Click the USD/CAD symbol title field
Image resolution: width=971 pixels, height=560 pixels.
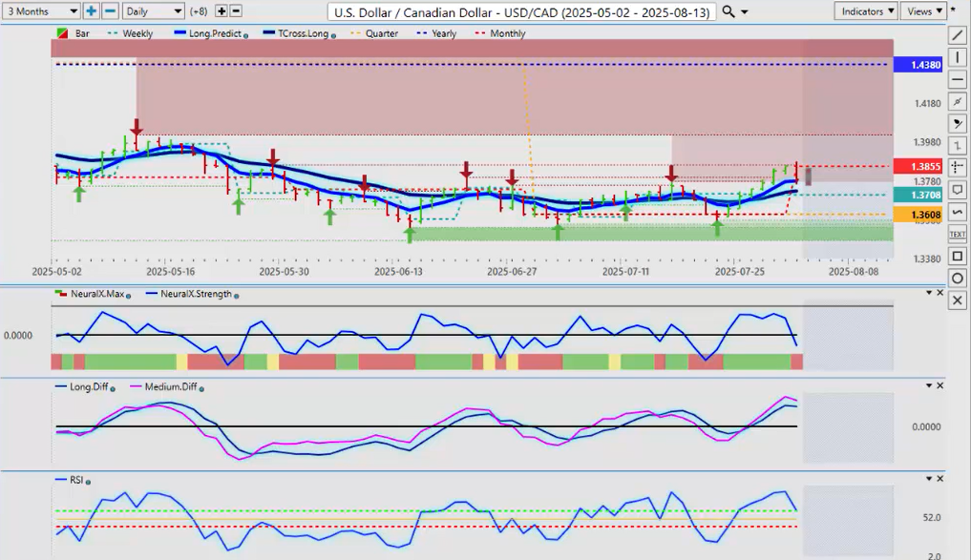[x=520, y=11]
